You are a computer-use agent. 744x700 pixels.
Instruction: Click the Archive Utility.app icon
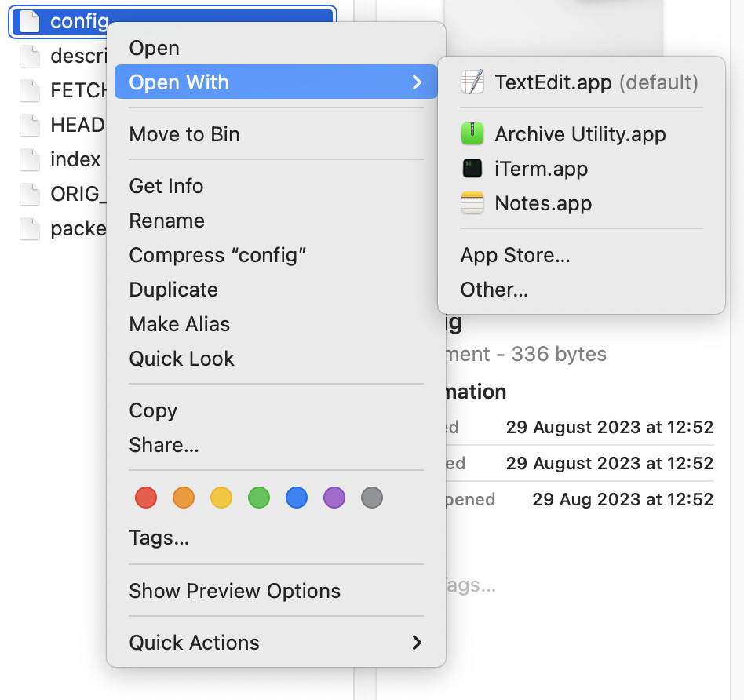[472, 134]
